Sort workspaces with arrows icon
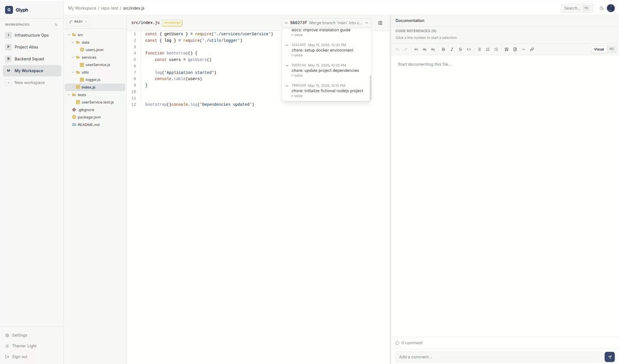Screen dimensions: 619x364 (56, 25)
